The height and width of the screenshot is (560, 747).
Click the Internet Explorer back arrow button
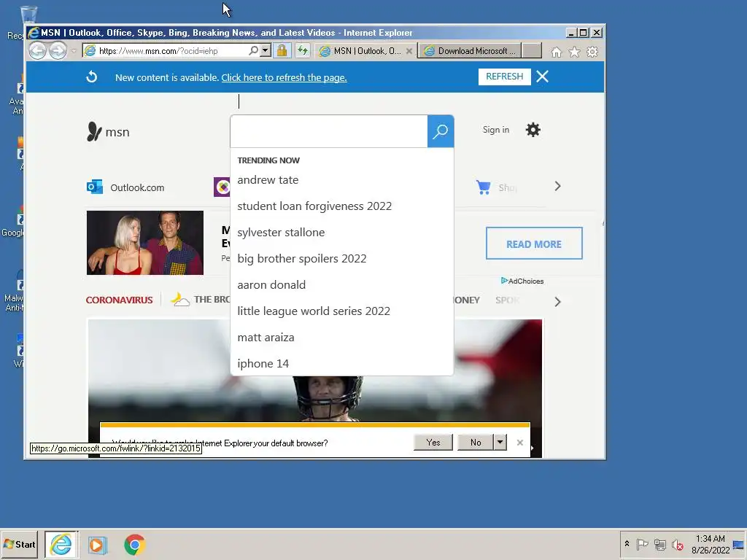click(37, 50)
